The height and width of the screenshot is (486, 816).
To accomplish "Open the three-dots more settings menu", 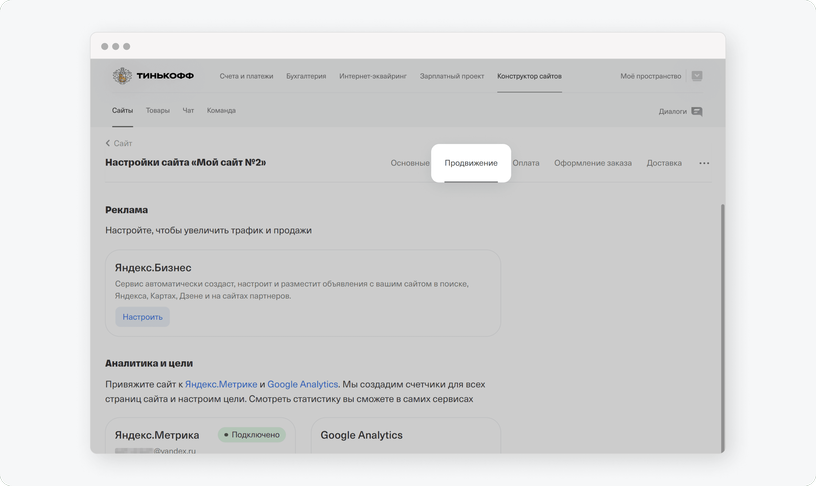I will coord(704,163).
